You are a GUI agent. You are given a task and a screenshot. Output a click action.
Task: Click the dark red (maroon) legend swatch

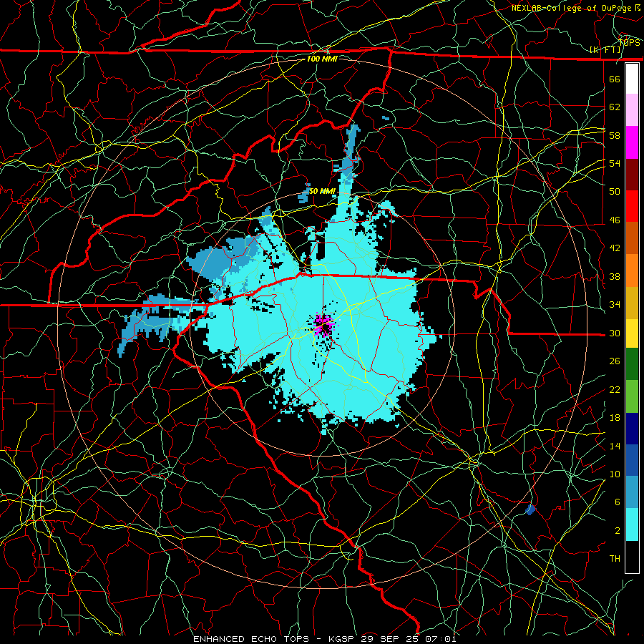point(632,174)
